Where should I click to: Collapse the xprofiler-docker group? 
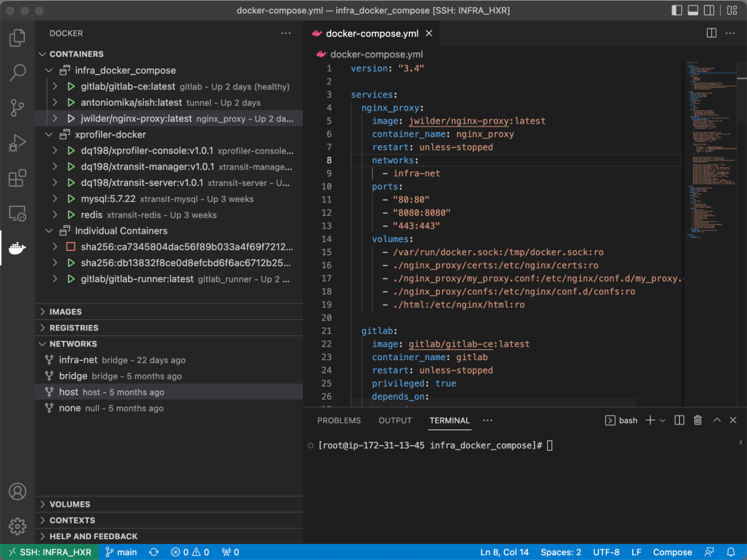tap(169, 134)
